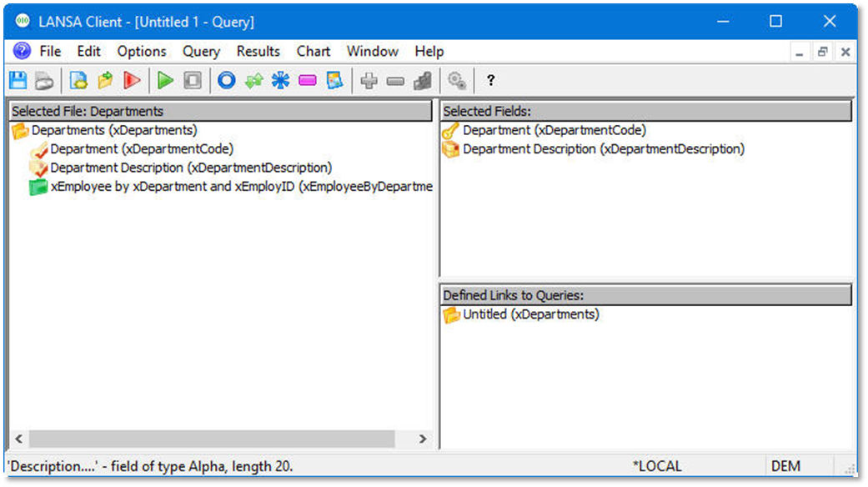Open the Chart menu

(314, 52)
